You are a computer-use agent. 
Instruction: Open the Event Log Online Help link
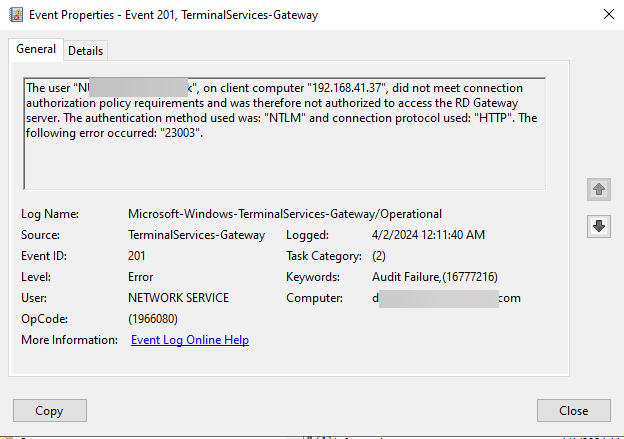[190, 340]
